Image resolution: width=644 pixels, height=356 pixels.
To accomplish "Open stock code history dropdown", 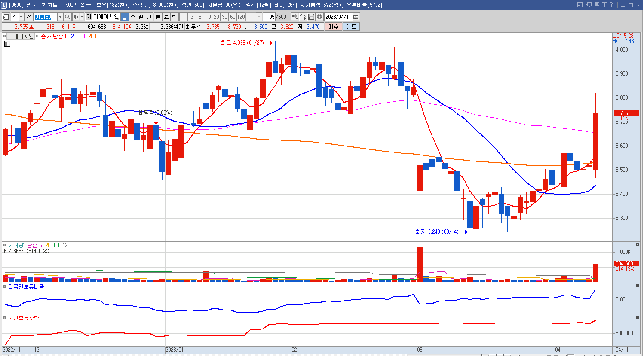I will click(x=60, y=17).
